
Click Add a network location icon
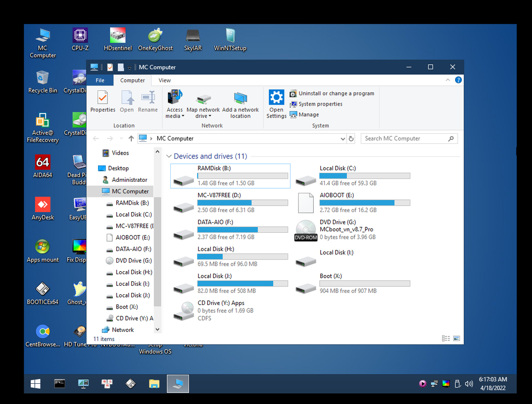tap(240, 105)
